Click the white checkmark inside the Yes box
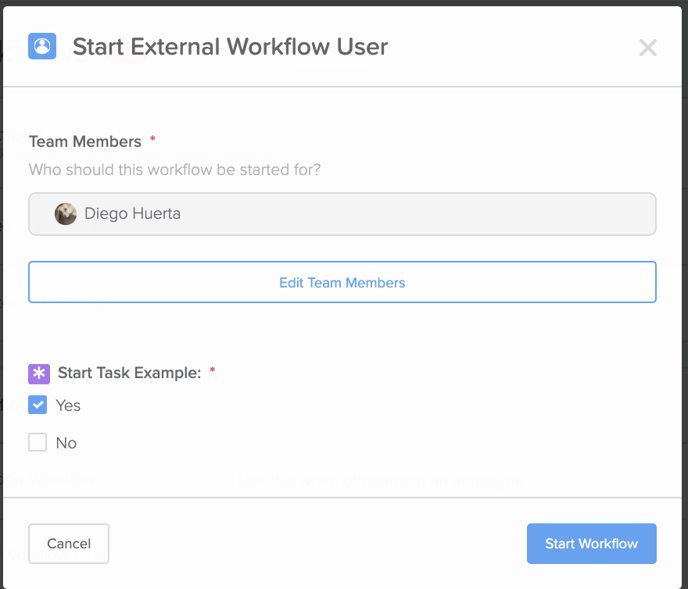Image resolution: width=688 pixels, height=589 pixels. [x=38, y=405]
